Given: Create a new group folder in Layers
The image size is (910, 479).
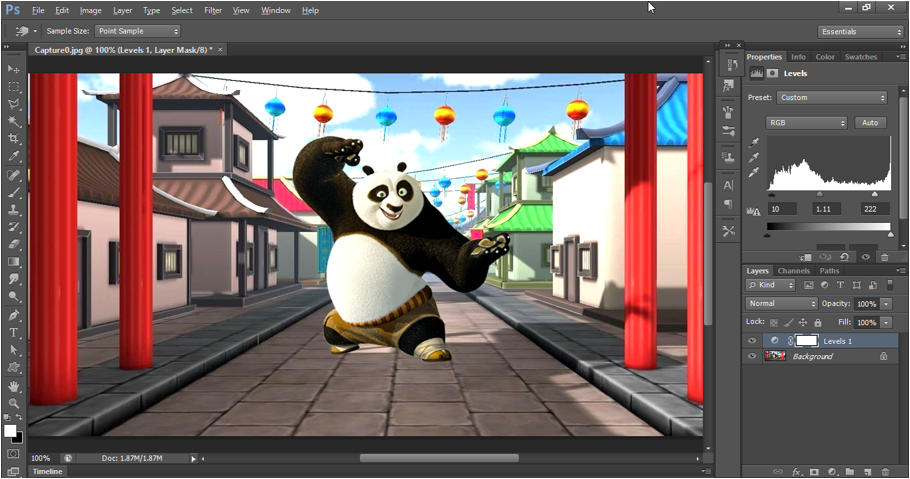Looking at the screenshot, I should pyautogui.click(x=850, y=472).
